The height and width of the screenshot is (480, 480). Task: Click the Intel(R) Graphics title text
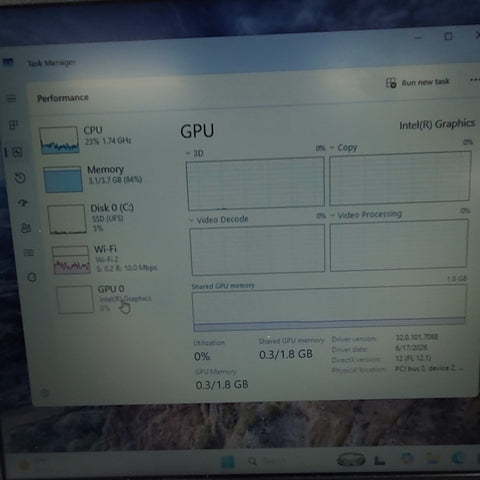(437, 124)
